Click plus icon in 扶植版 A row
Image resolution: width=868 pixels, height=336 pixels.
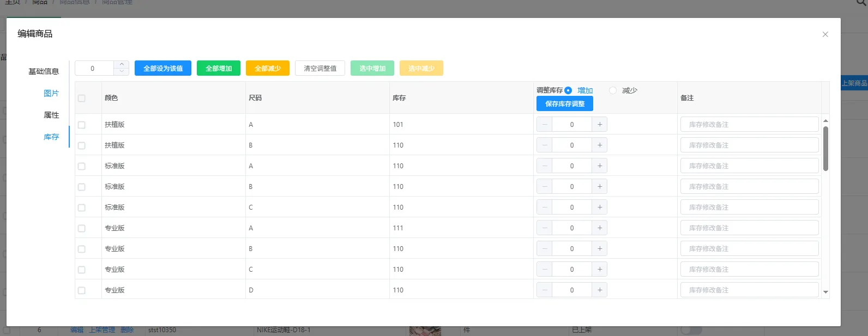coord(599,125)
